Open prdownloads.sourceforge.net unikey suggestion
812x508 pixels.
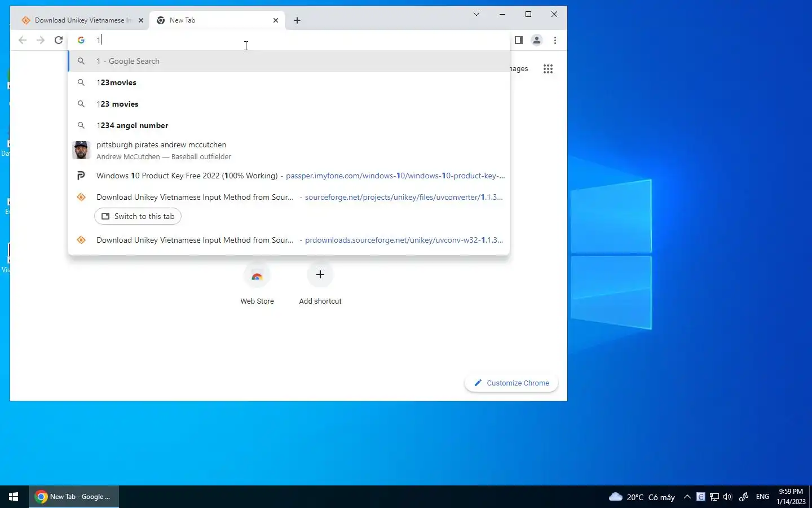click(289, 240)
